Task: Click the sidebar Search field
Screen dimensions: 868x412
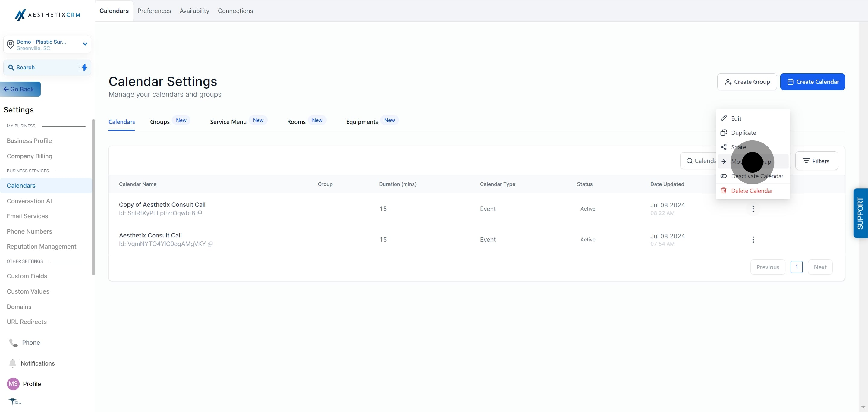Action: pyautogui.click(x=42, y=68)
